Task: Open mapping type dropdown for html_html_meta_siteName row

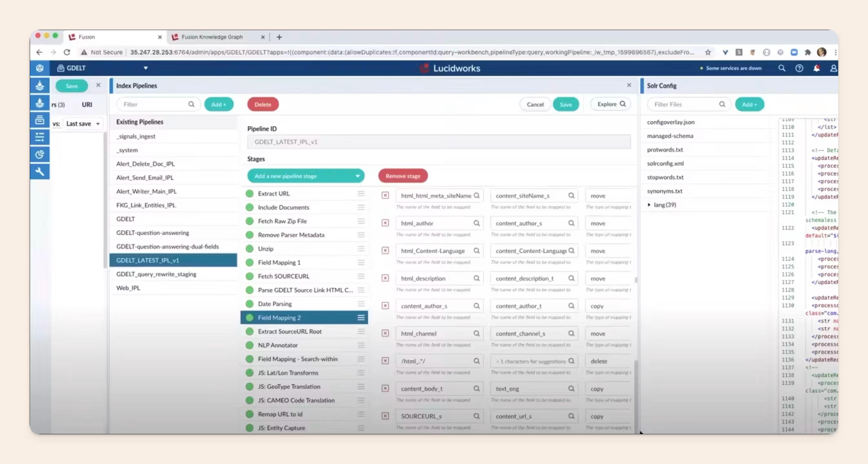Action: coord(608,196)
